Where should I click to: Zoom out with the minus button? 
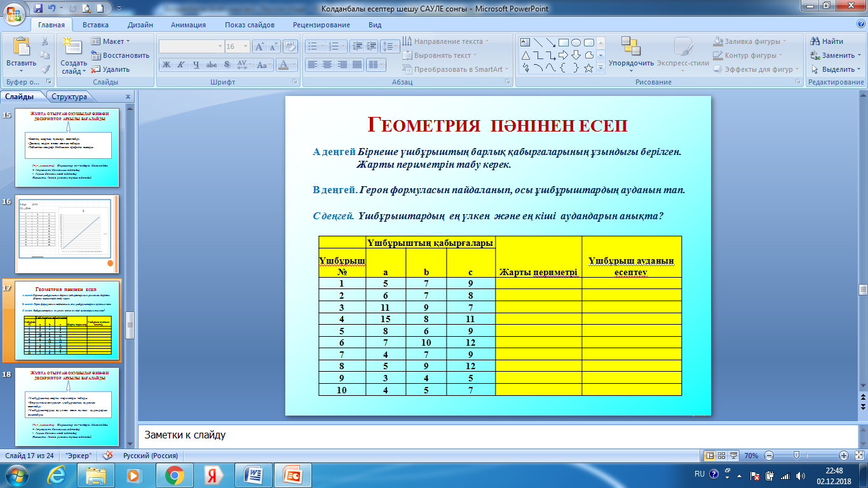tap(769, 456)
